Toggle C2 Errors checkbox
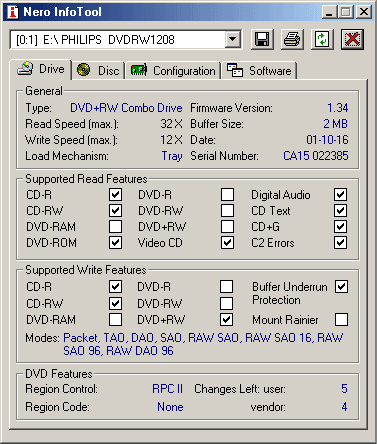This screenshot has height=444, width=377. click(340, 243)
